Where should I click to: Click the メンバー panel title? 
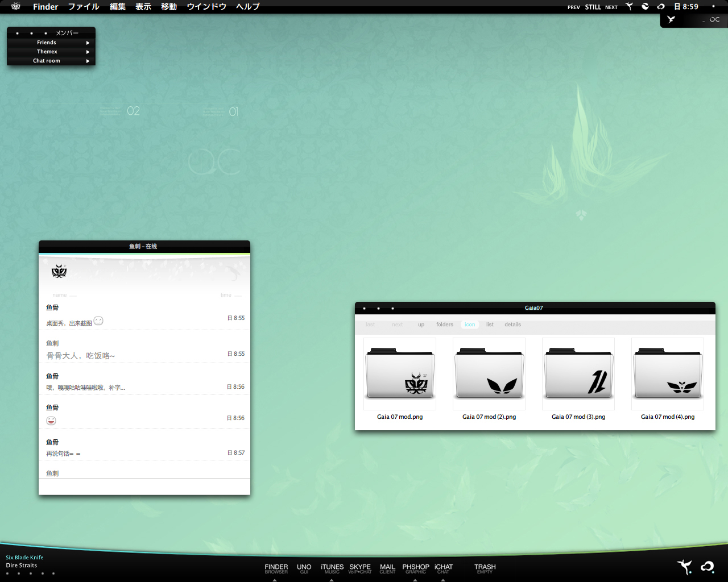[x=67, y=33]
